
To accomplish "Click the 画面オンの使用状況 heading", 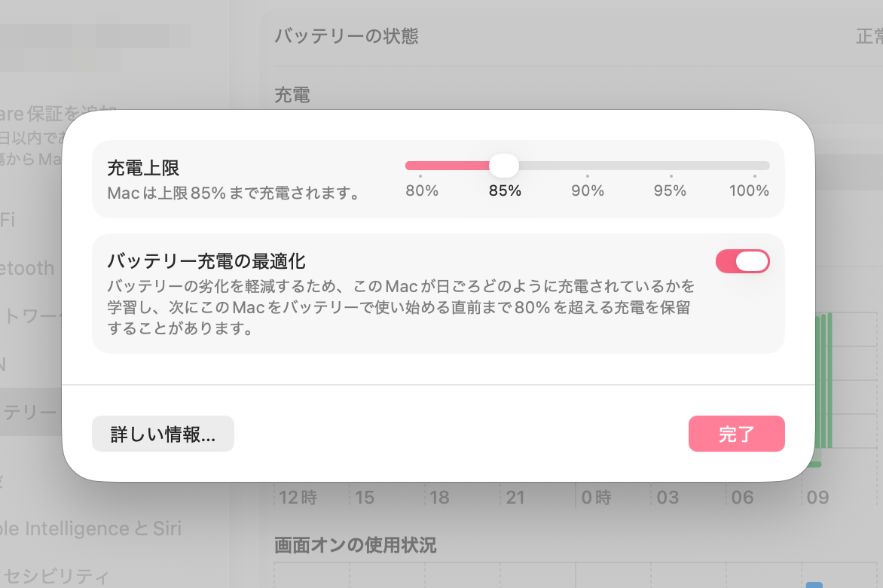I will [355, 545].
